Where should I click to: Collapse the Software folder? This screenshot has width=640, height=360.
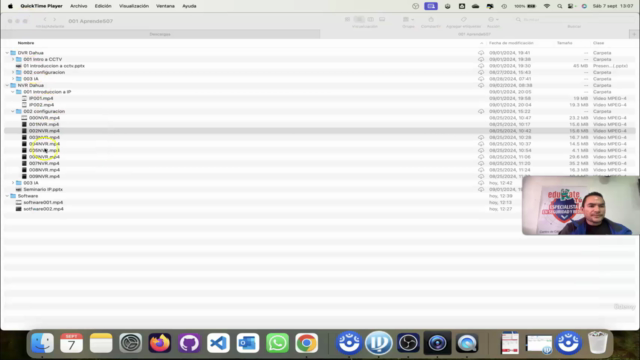click(x=7, y=196)
